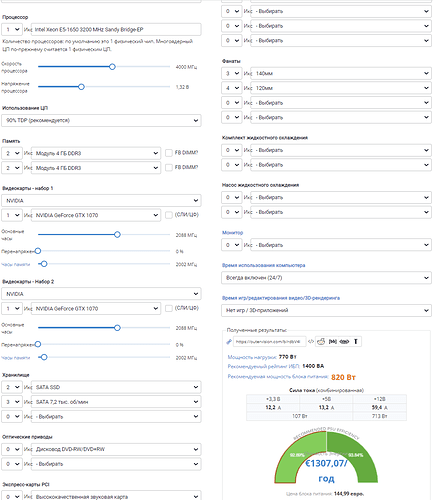Click Часы памяти link in video set 1
Image resolution: width=433 pixels, height=500 pixels.
pos(16,264)
